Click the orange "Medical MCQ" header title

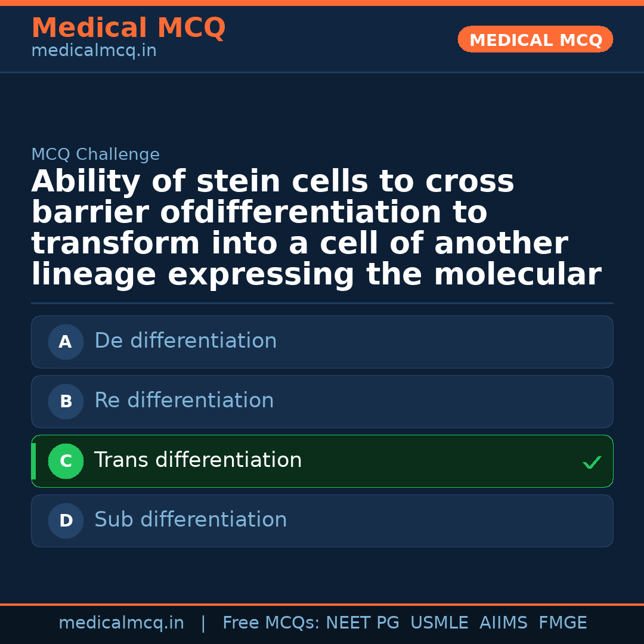[128, 28]
